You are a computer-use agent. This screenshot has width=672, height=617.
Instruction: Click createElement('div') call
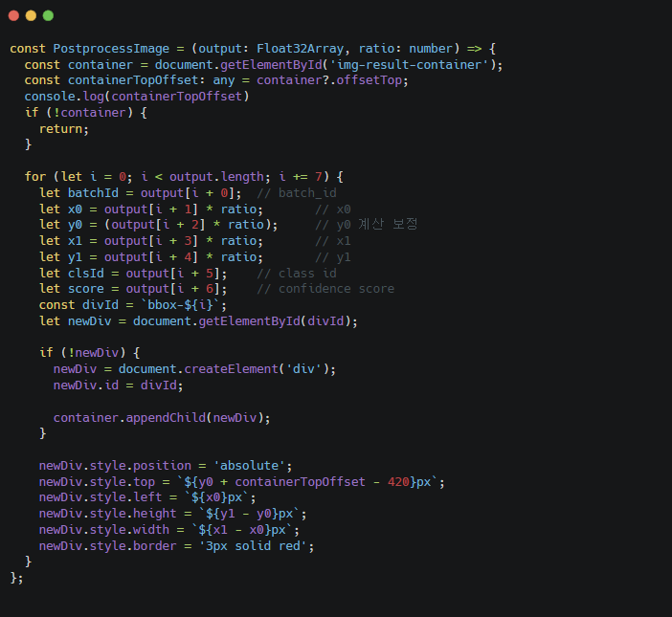coord(257,369)
